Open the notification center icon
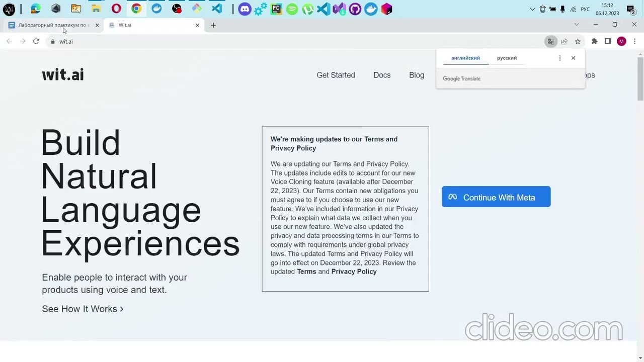The image size is (644, 362). coord(631,9)
